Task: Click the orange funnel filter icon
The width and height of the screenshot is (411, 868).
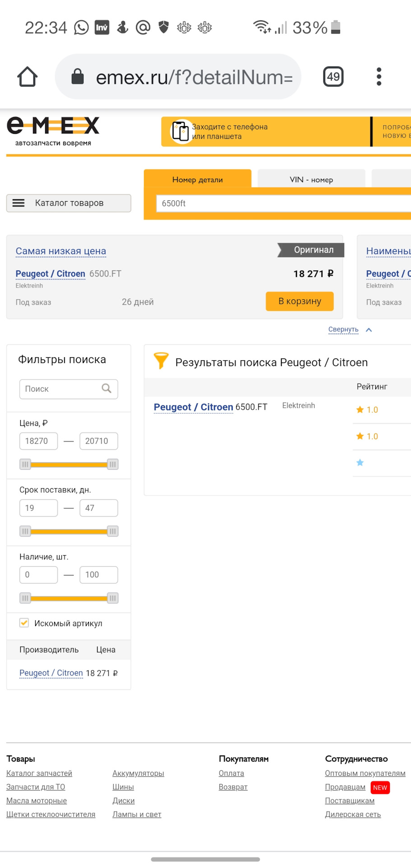Action: point(161,361)
